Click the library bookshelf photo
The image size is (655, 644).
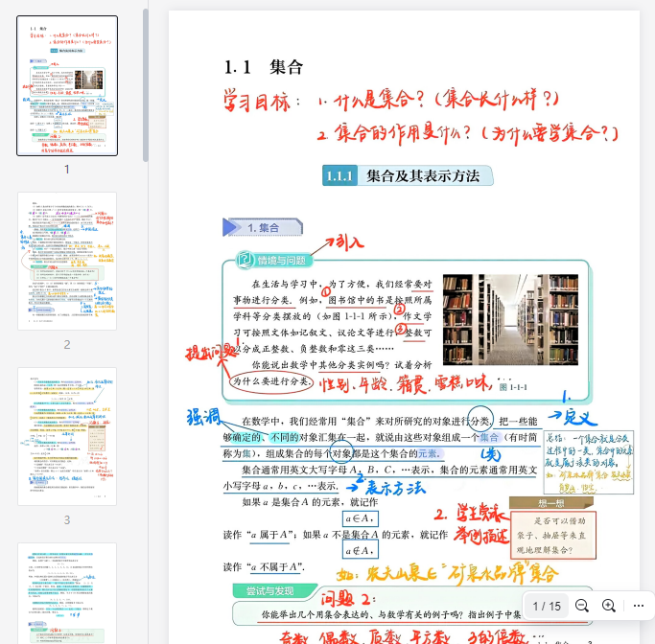click(x=510, y=320)
